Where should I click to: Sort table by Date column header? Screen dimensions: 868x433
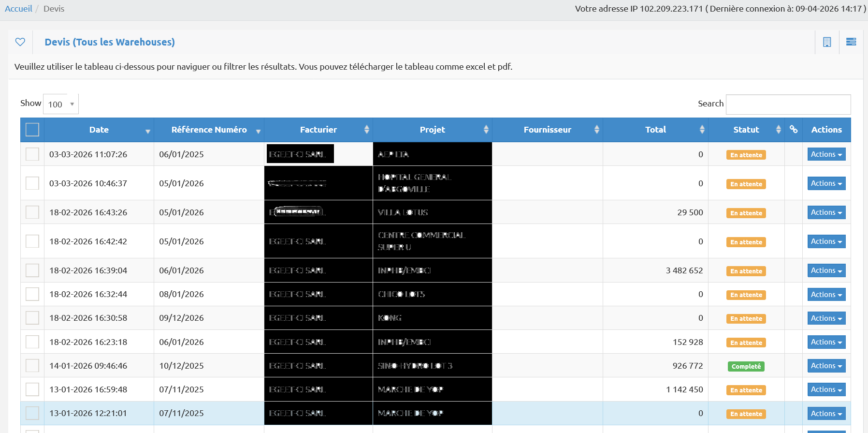99,130
